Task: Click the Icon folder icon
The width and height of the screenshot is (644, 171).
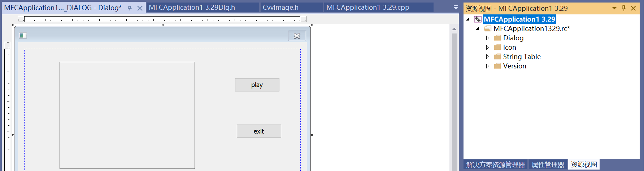Action: click(497, 47)
